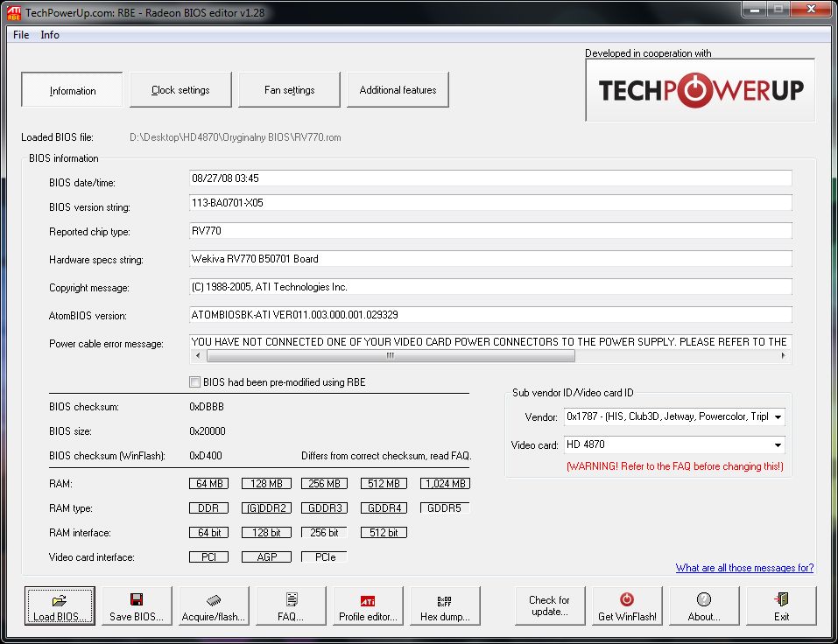Image resolution: width=838 pixels, height=644 pixels.
Task: Click the Load BIOS folder icon
Action: (x=60, y=601)
